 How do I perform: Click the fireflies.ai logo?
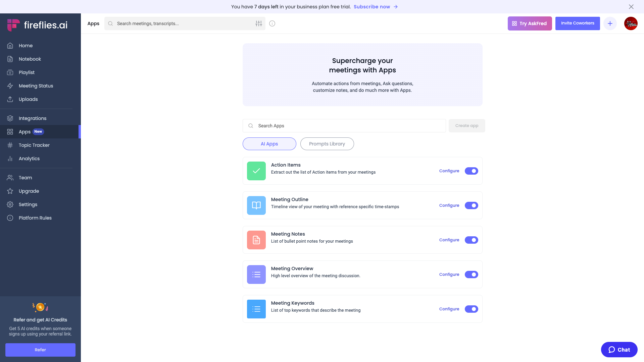pos(37,25)
